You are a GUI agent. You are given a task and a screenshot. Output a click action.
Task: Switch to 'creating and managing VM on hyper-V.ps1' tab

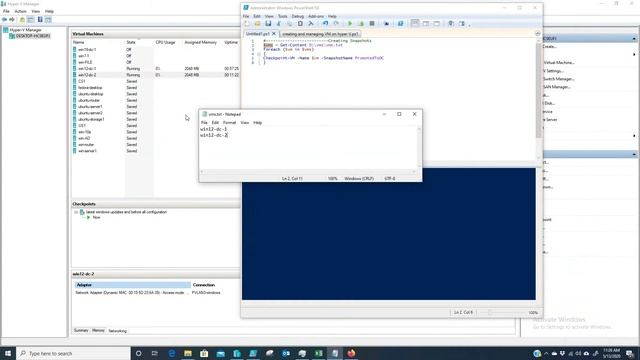[x=320, y=34]
